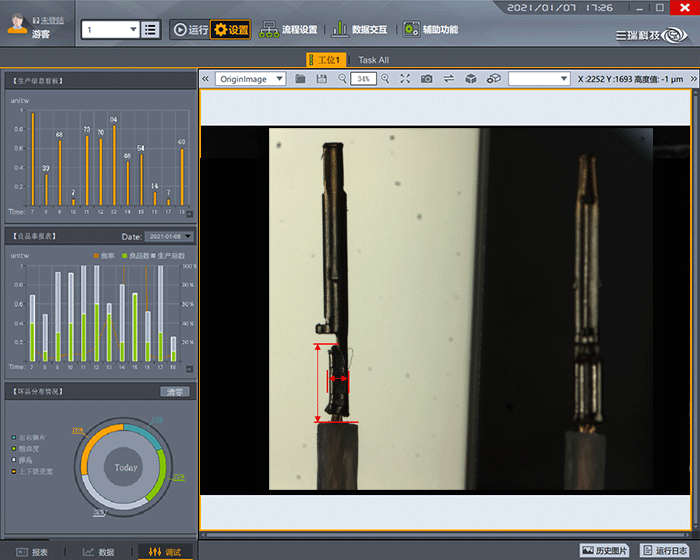Image resolution: width=700 pixels, height=560 pixels.
Task: Click the 数据 tab line chart icon
Action: click(88, 552)
